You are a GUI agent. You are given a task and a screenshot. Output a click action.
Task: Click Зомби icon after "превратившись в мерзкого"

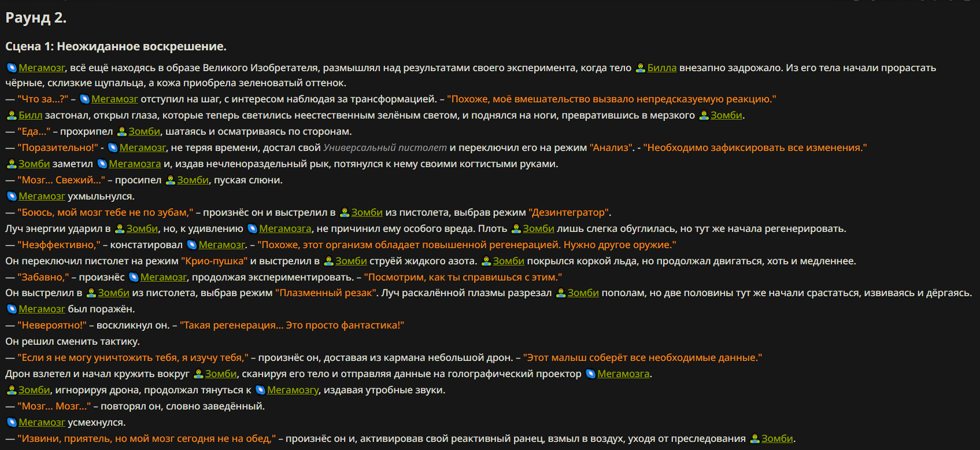click(x=704, y=115)
